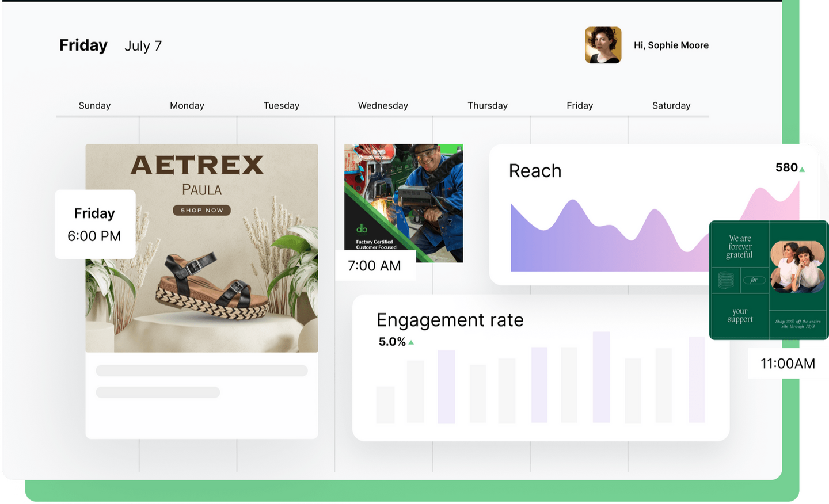Click the 580 reach value

click(786, 167)
